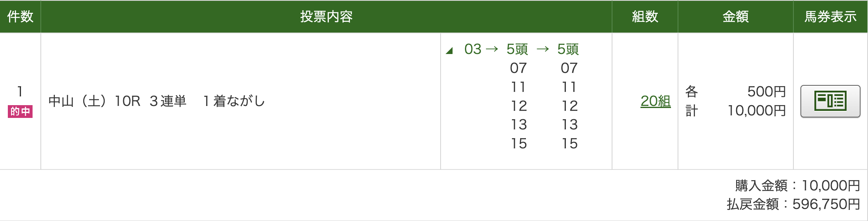Select the 投票内容 column header

pos(326,16)
